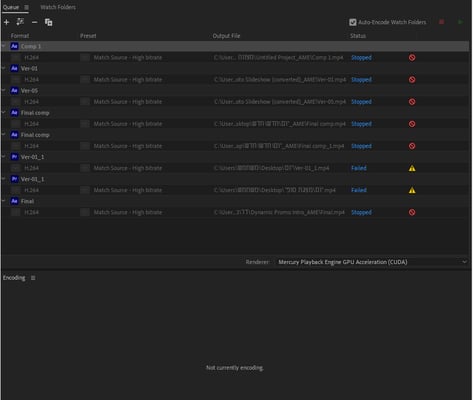The image size is (473, 400).
Task: Collapse the Comp 1 queue item
Action: [x=4, y=46]
